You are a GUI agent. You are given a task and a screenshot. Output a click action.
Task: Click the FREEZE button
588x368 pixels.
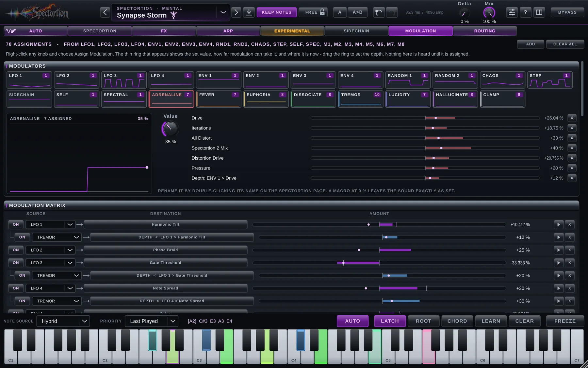[565, 321]
